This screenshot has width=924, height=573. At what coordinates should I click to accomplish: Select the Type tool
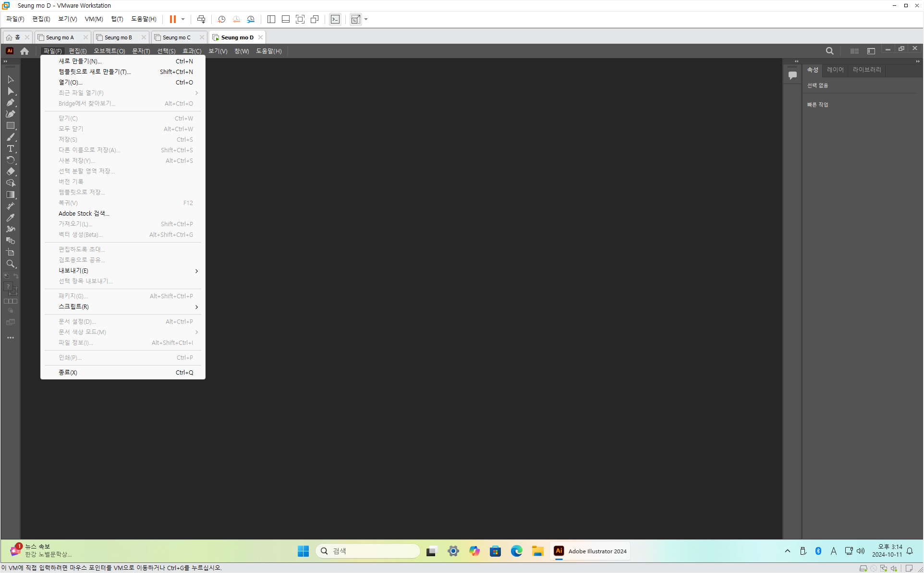(11, 148)
